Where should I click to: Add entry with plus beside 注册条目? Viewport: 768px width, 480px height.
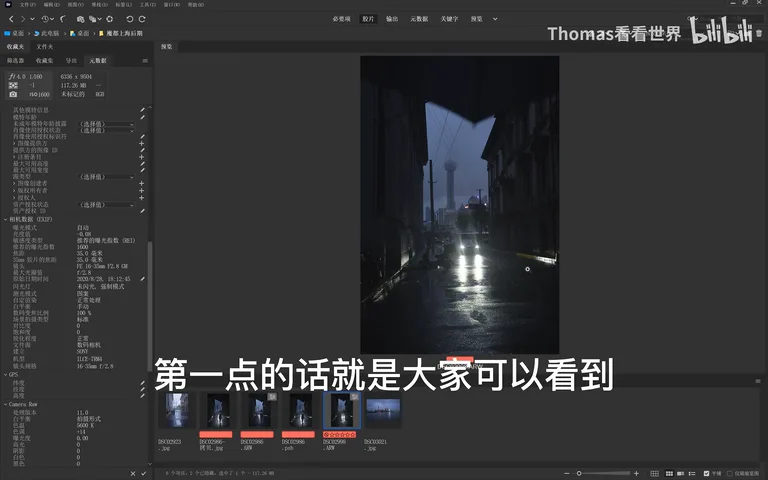pos(142,157)
